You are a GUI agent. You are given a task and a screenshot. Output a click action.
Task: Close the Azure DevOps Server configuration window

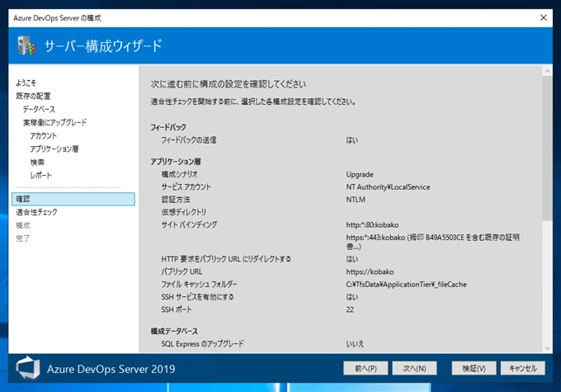pyautogui.click(x=544, y=17)
